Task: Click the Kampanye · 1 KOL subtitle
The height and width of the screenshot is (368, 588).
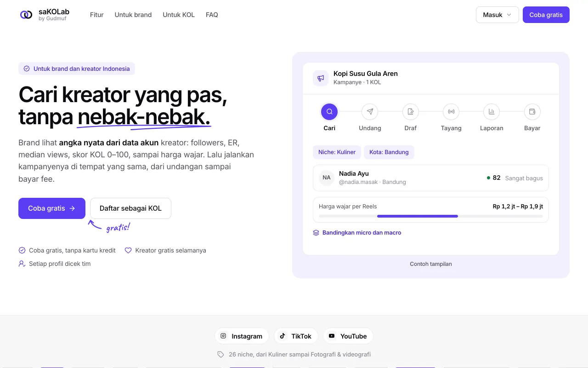Action: pyautogui.click(x=357, y=82)
